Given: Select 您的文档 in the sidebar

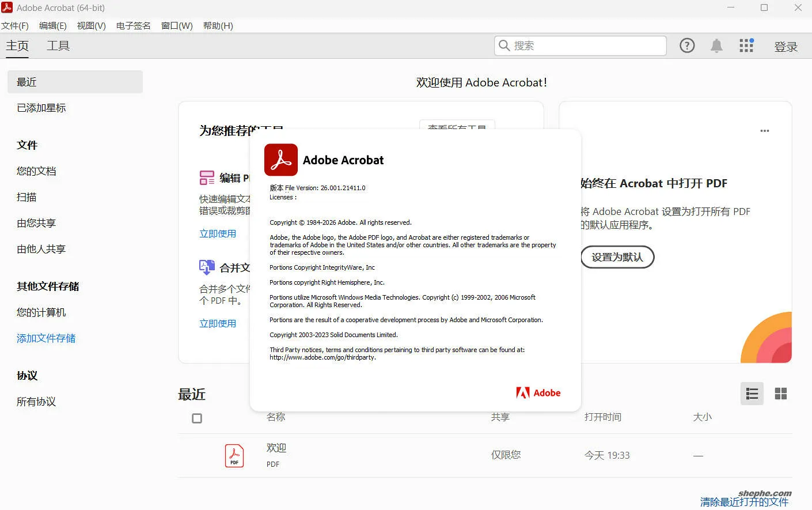Looking at the screenshot, I should 36,171.
